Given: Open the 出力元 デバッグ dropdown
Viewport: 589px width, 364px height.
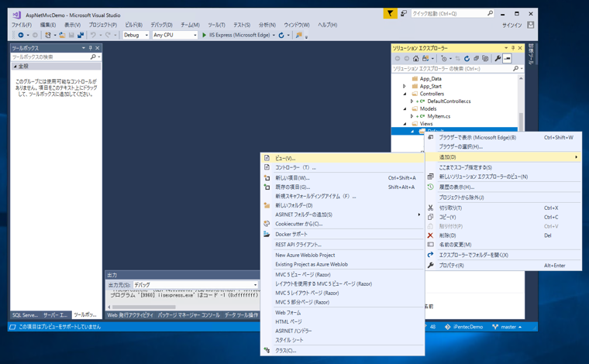Looking at the screenshot, I should click(255, 285).
